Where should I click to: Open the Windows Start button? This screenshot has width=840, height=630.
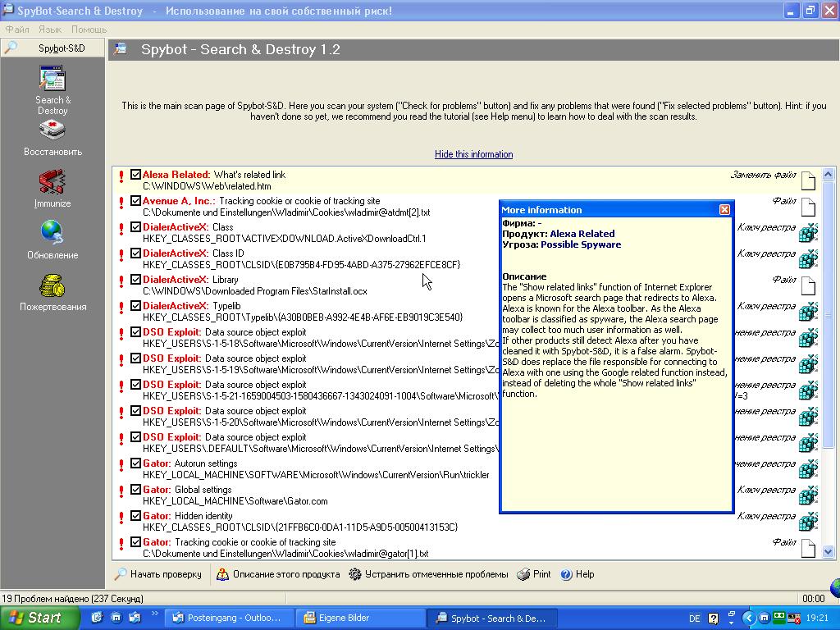point(39,618)
